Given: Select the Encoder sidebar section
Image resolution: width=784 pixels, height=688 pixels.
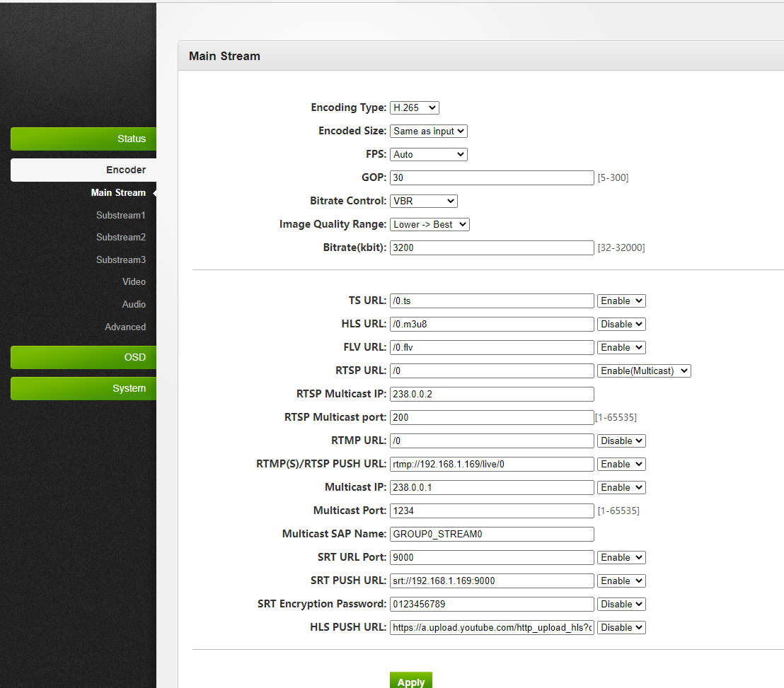Looking at the screenshot, I should click(83, 170).
